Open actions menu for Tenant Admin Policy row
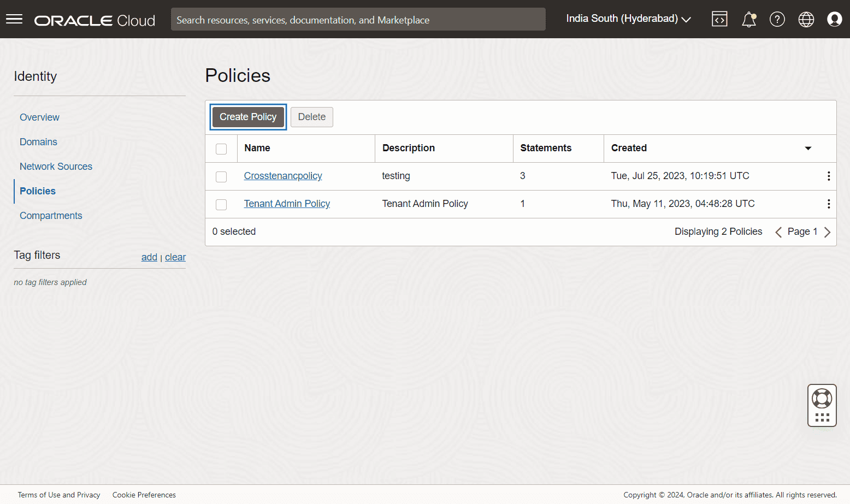 tap(828, 204)
